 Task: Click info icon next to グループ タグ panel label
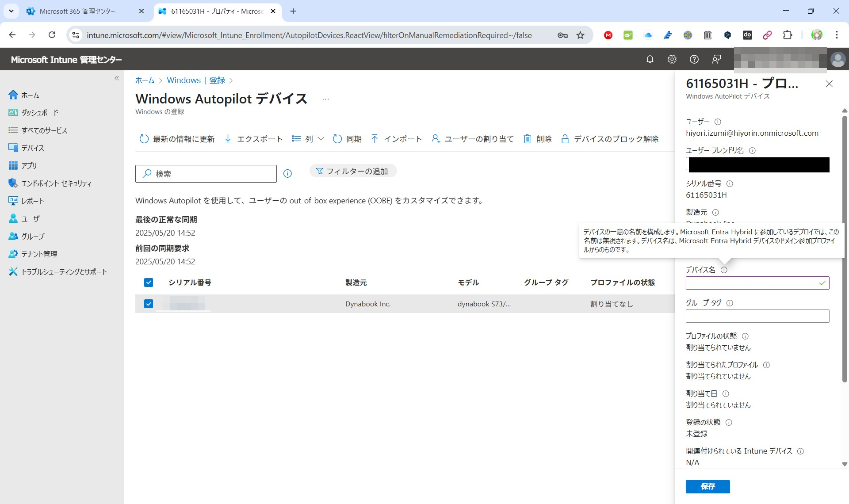pos(730,303)
